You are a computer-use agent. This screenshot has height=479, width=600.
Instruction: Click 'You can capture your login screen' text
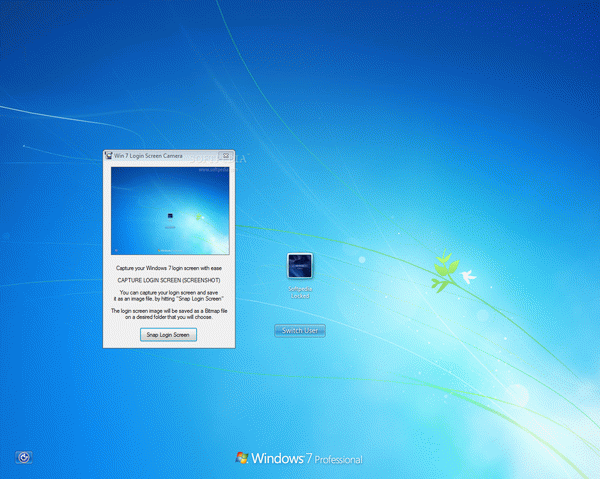[x=169, y=296]
